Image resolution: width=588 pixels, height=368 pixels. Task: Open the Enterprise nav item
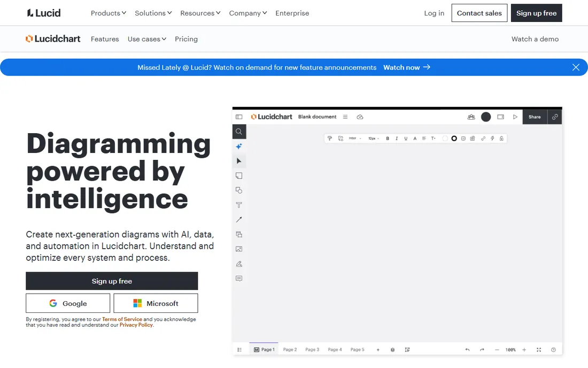292,13
